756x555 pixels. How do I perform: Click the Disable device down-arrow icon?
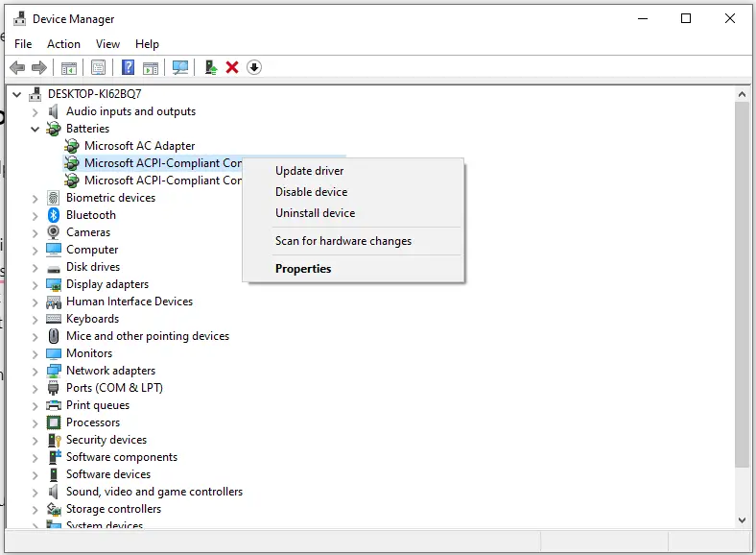pos(254,67)
